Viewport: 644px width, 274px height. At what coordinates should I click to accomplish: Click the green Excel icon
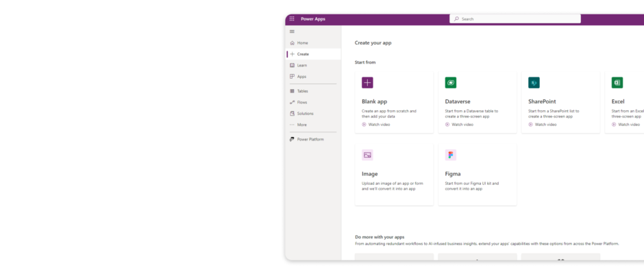click(x=617, y=83)
